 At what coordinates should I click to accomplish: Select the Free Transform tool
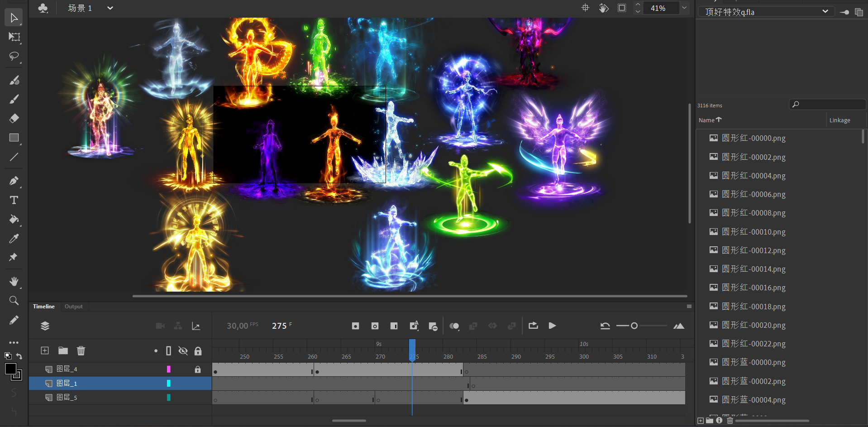pos(14,37)
